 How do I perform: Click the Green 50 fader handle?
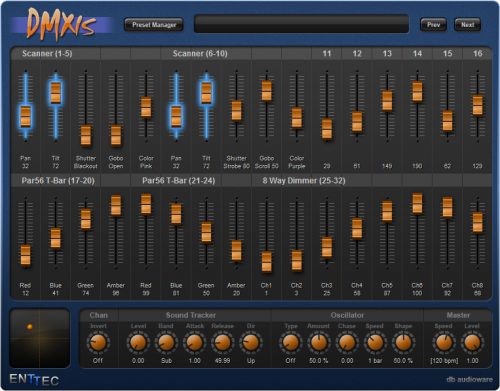pos(206,232)
